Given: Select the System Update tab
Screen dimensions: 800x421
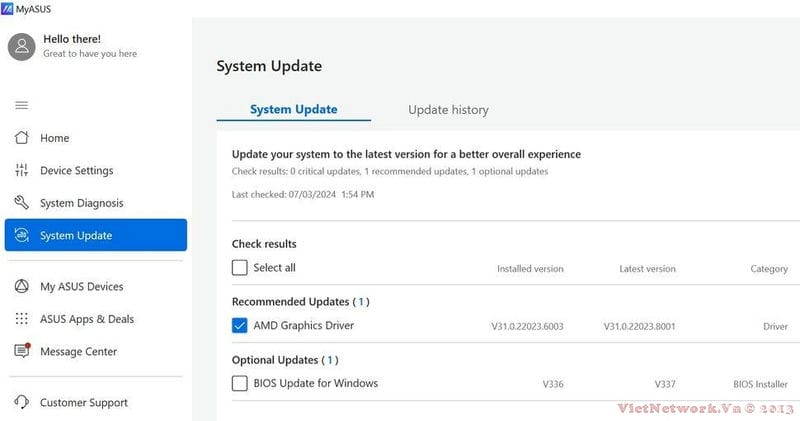Looking at the screenshot, I should [x=293, y=109].
